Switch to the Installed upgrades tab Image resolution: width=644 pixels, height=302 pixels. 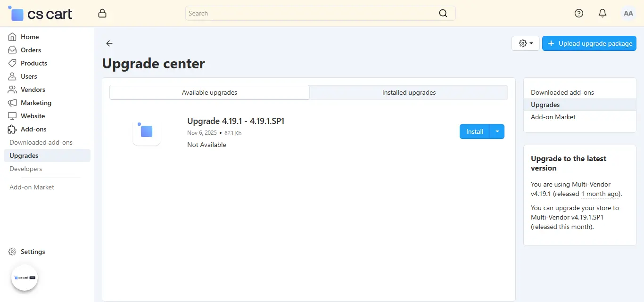[408, 92]
